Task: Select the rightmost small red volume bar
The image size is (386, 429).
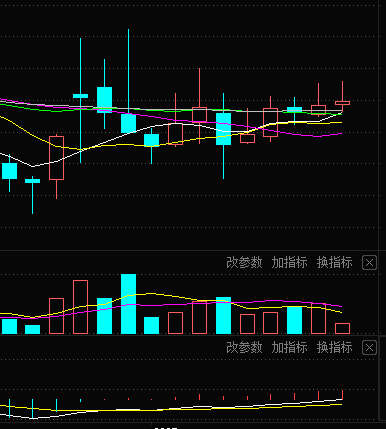Action: click(x=342, y=328)
